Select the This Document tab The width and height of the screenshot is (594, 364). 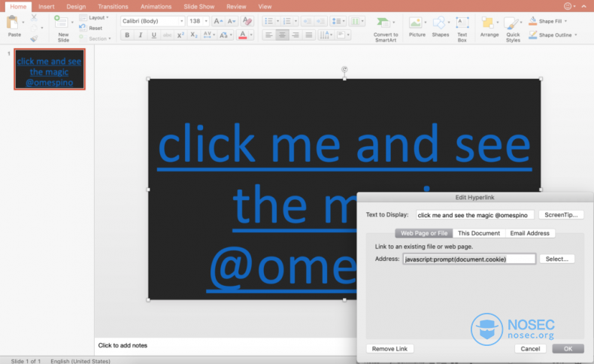479,233
